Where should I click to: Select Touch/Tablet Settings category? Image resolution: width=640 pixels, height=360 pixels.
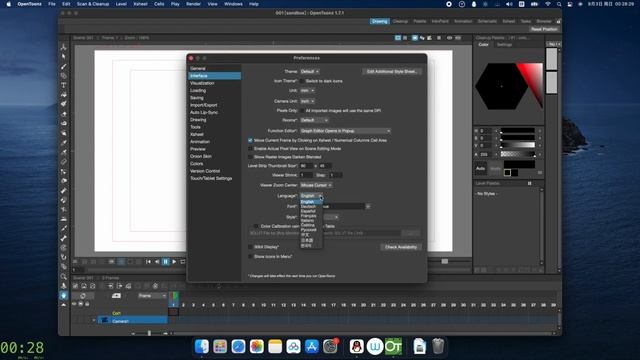click(x=211, y=178)
